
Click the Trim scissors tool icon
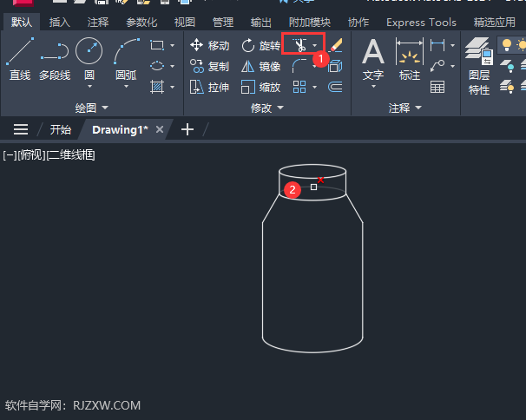299,44
